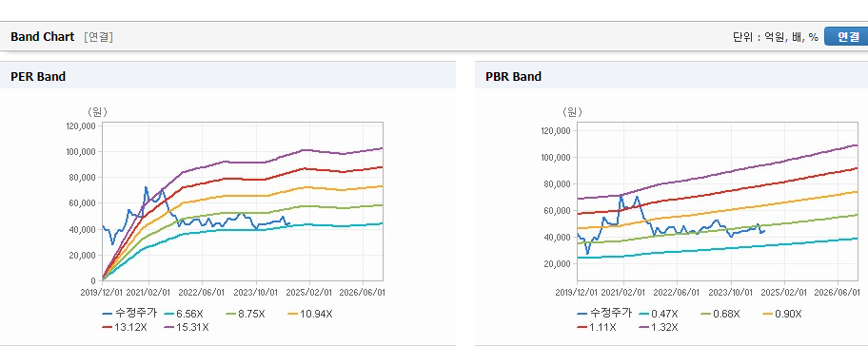Viewport: 868px width, 346px height.
Task: Click the 단위 : 억원, 배, % label
Action: pyautogui.click(x=775, y=37)
